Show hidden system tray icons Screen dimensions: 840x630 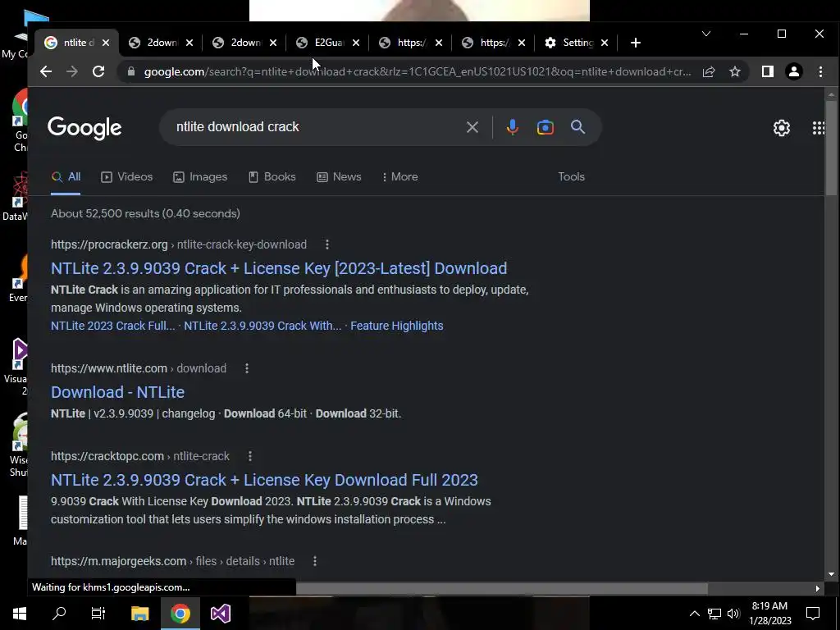tap(694, 614)
